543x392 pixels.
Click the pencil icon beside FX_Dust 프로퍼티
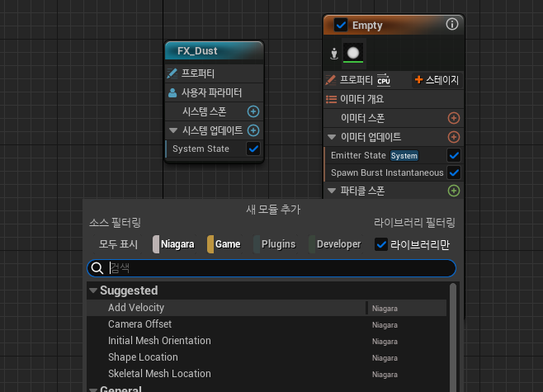(x=172, y=73)
